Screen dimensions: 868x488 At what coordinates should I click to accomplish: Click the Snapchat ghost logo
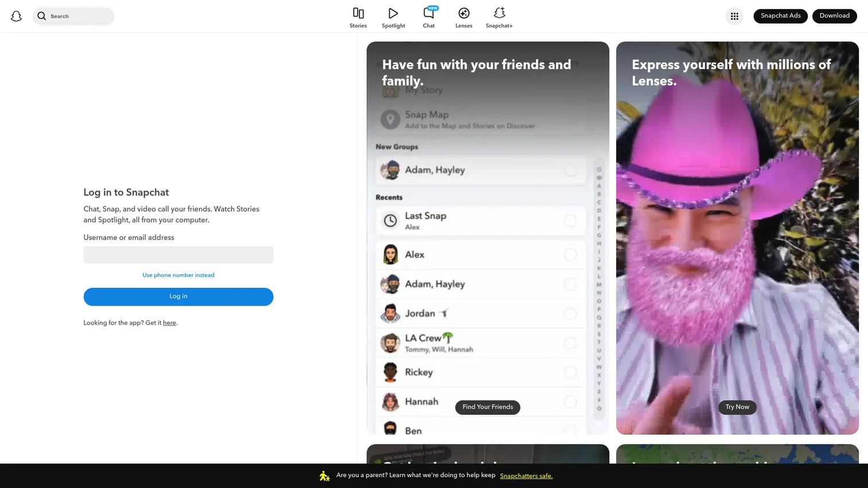[x=16, y=16]
